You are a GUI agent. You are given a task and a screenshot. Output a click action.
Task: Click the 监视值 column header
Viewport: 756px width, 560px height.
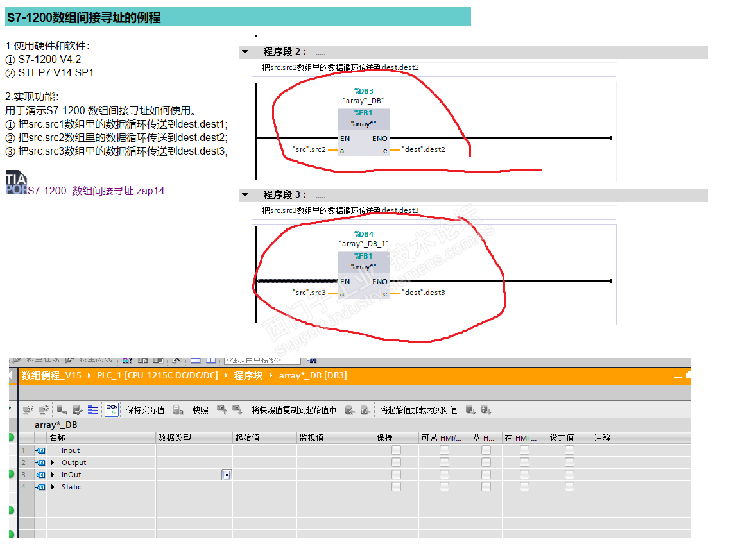coord(335,437)
